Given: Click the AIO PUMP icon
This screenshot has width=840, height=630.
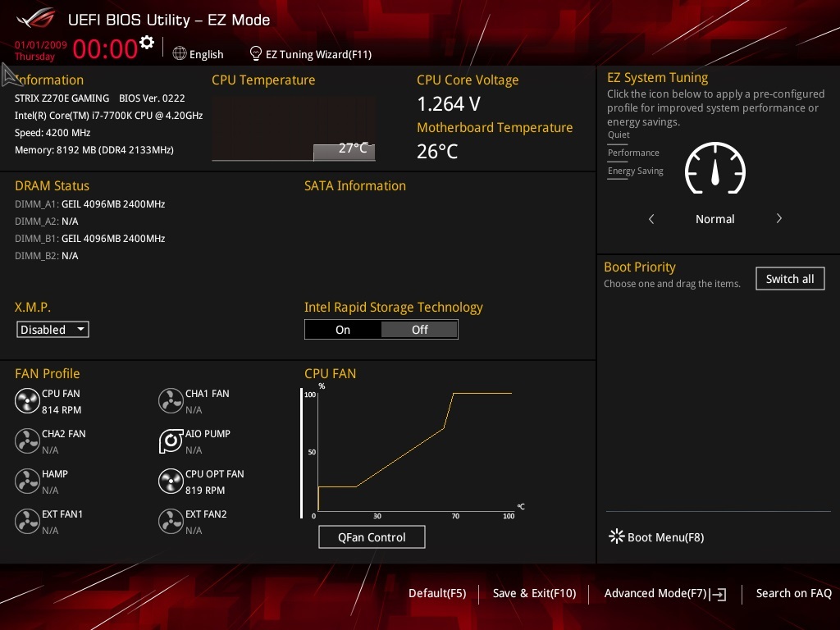Looking at the screenshot, I should 171,441.
